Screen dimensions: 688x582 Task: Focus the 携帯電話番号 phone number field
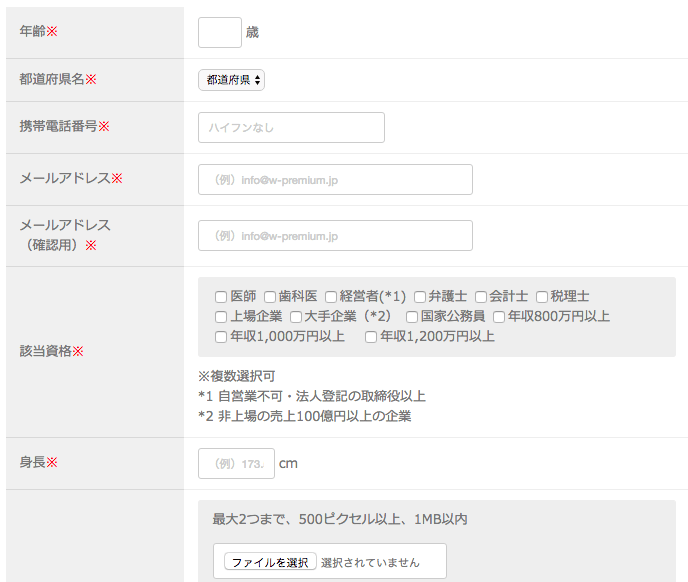coord(291,127)
